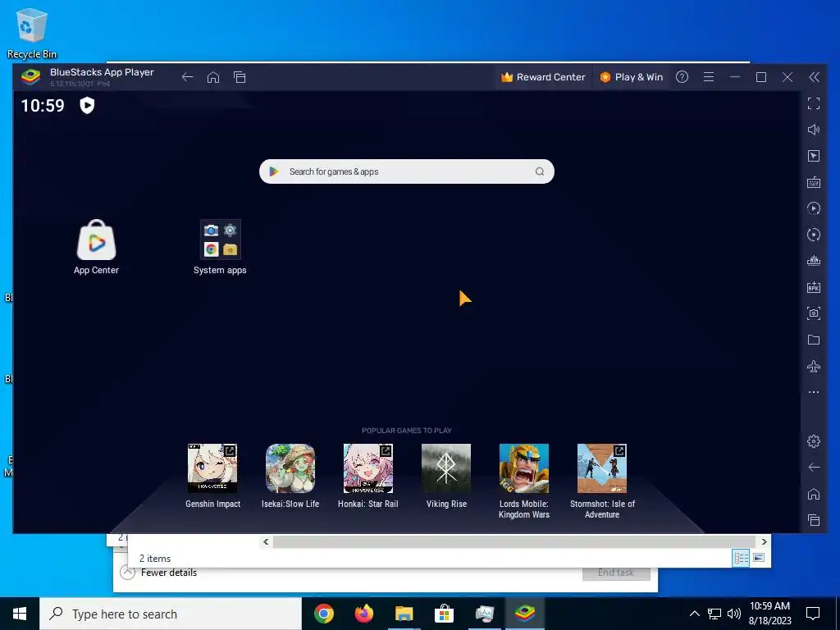
Task: Open Play & Win
Action: (632, 77)
